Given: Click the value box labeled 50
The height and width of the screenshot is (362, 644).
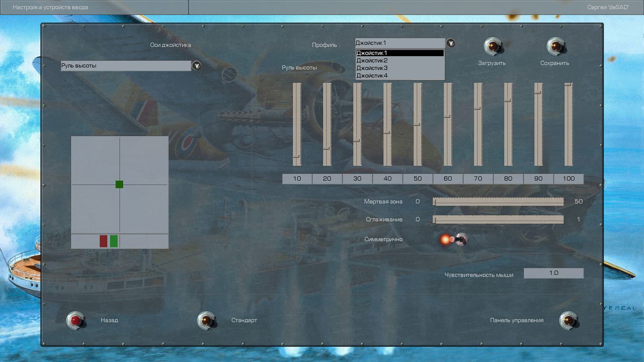Looking at the screenshot, I should (x=418, y=179).
